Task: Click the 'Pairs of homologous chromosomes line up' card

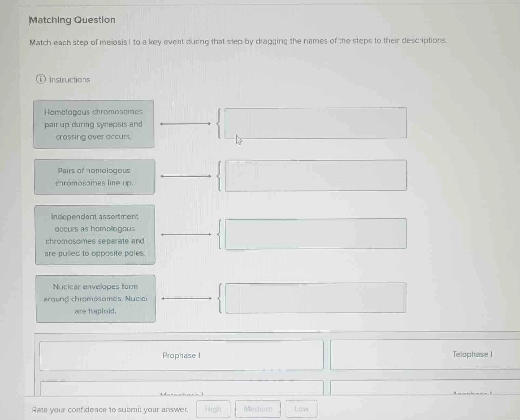Action: click(94, 177)
